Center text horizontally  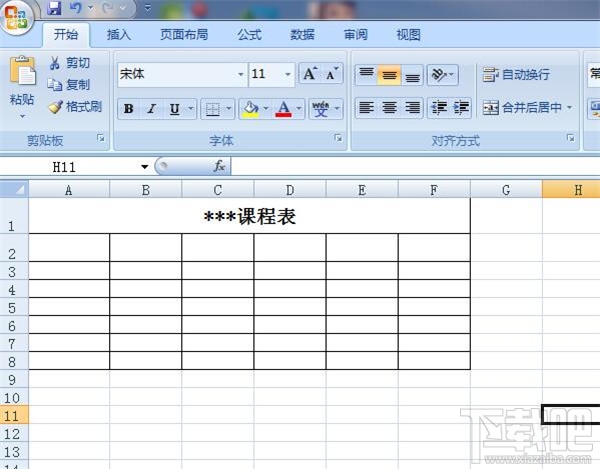389,107
